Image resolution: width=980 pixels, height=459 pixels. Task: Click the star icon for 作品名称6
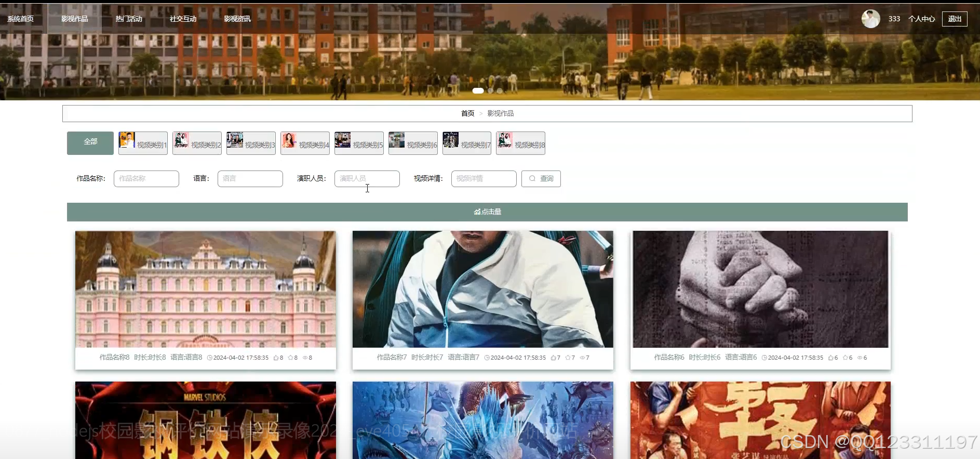point(845,358)
